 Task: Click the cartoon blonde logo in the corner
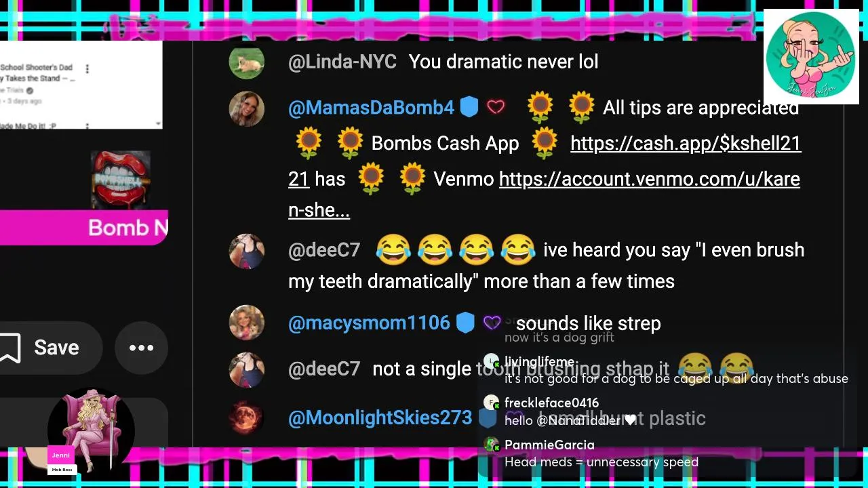tap(811, 57)
